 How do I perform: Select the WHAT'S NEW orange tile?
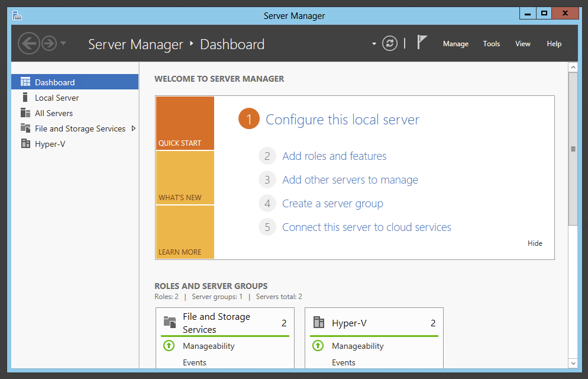185,178
